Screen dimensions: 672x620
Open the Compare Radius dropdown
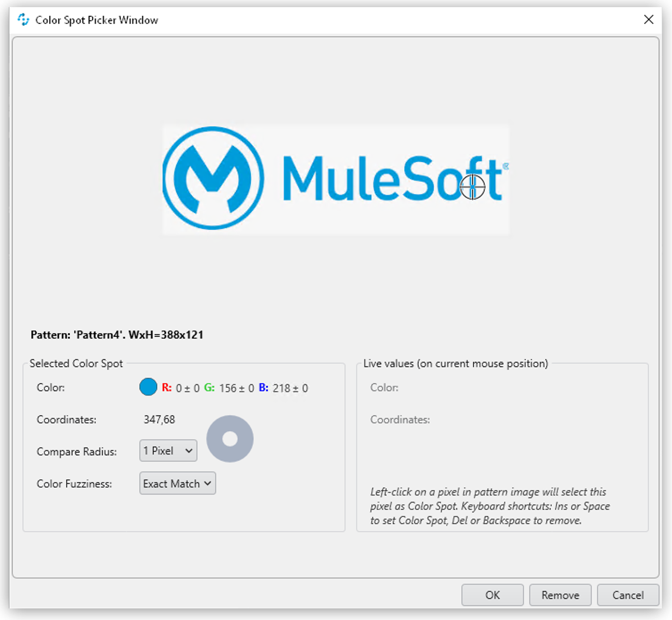168,451
